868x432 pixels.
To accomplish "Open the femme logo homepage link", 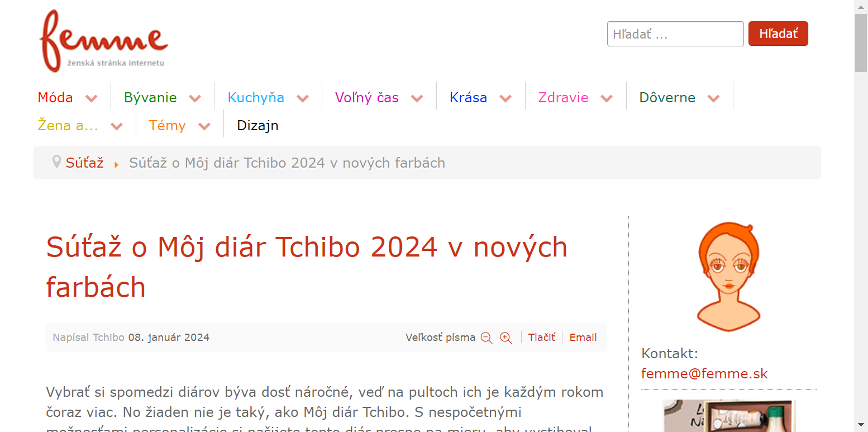I will point(104,41).
